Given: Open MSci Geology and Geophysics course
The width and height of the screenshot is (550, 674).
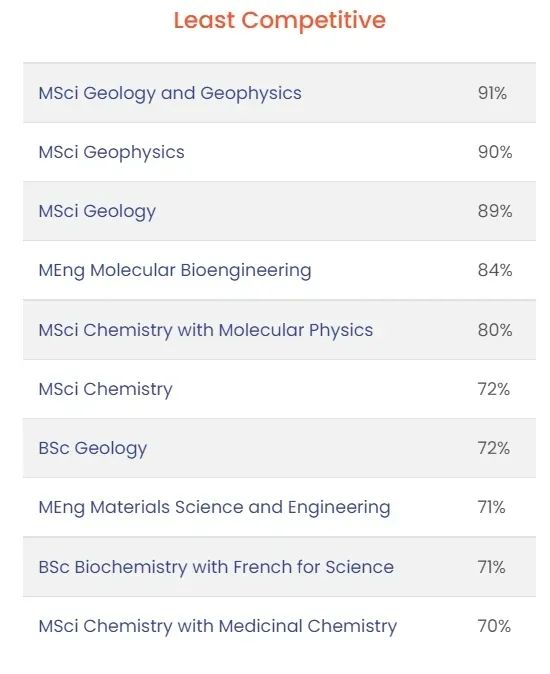Looking at the screenshot, I should pos(170,93).
